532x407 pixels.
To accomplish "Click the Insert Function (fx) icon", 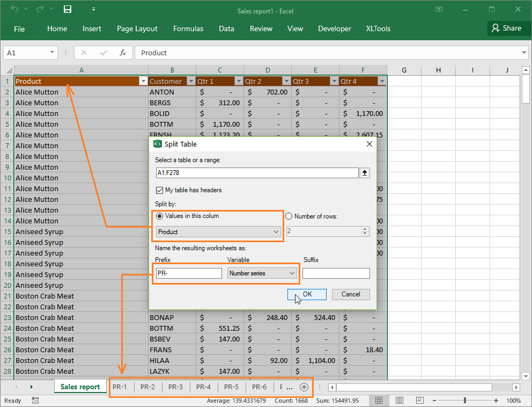I will [x=122, y=53].
